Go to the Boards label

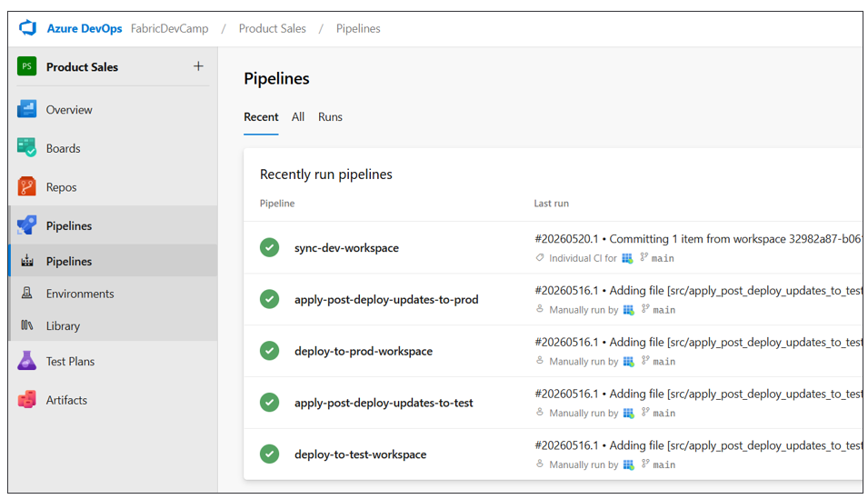click(63, 148)
